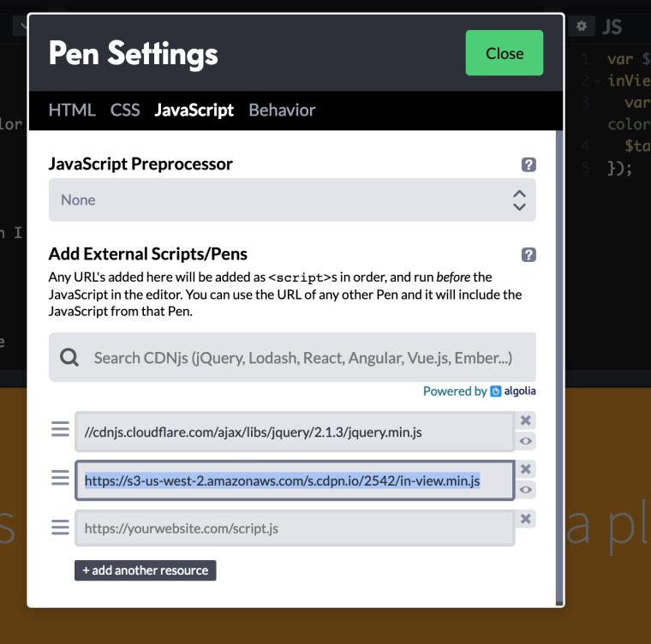Screen dimensions: 651x644
Task: Click drag handle for in-view.min.js row
Action: pyautogui.click(x=60, y=477)
